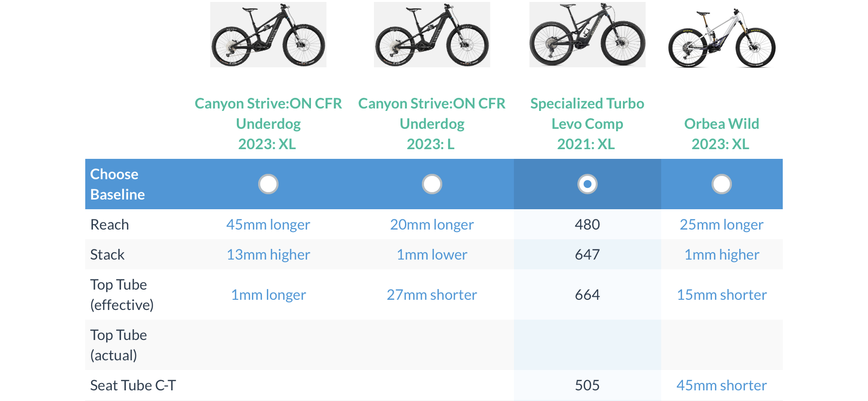Select Canyon Strive:ON size L as baseline
The width and height of the screenshot is (868, 401).
[432, 184]
